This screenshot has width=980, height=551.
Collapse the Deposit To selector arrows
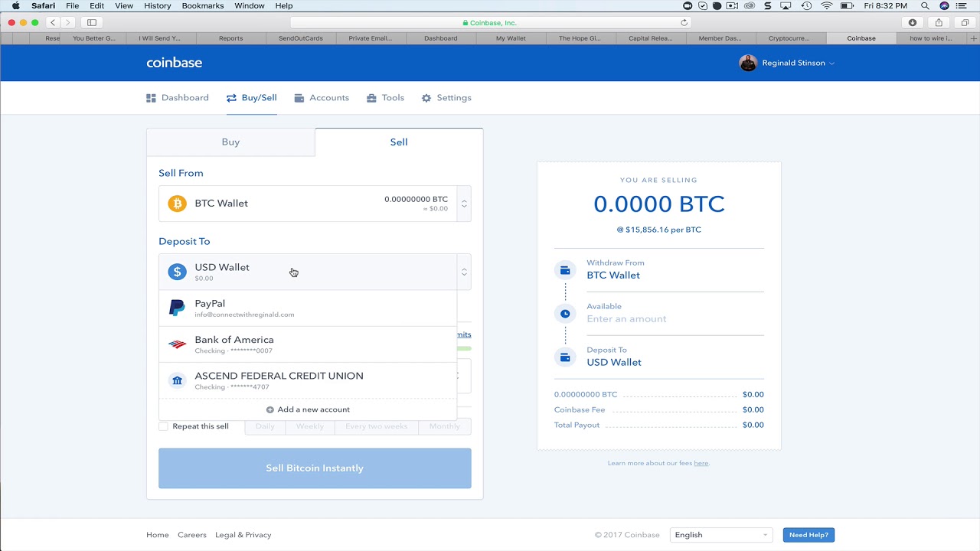(464, 272)
